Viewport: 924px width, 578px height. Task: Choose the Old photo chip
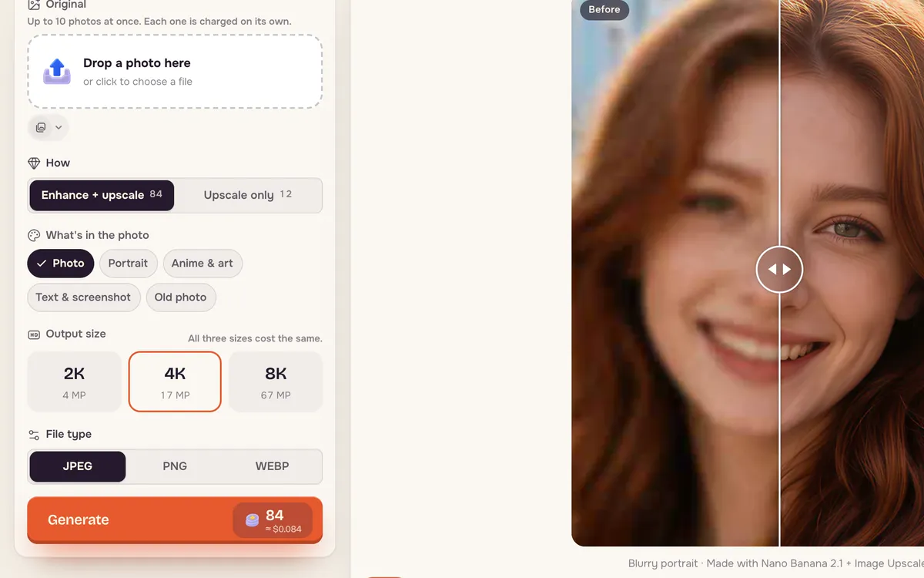[x=181, y=297]
